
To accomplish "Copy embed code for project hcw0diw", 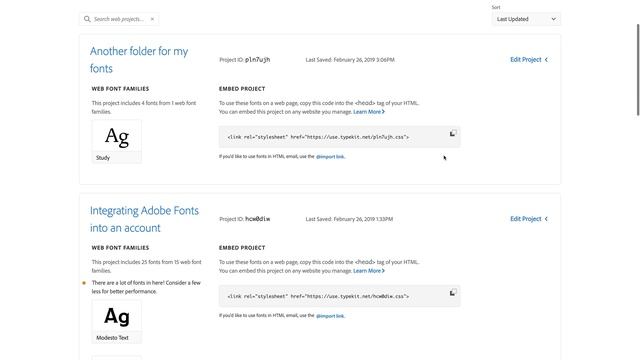I will tap(453, 292).
